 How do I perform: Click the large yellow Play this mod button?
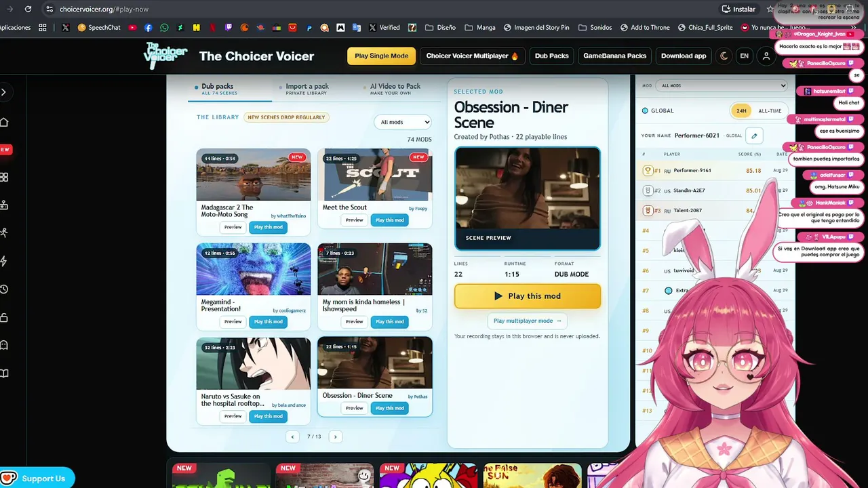[528, 296]
